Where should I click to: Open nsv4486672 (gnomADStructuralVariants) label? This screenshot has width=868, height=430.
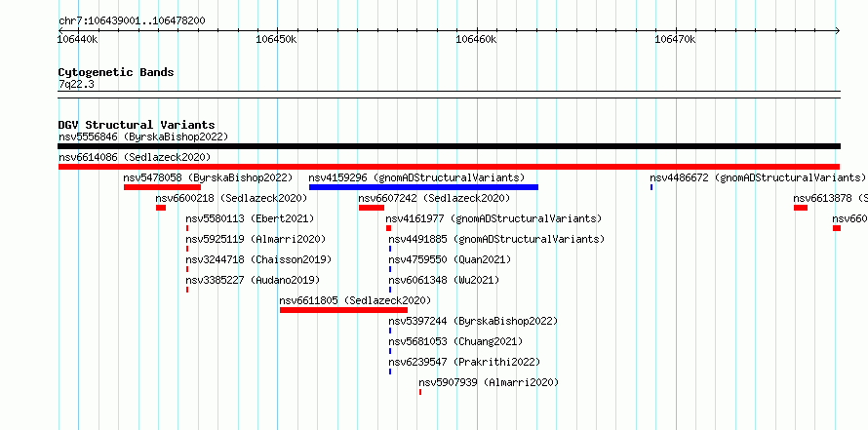point(757,177)
